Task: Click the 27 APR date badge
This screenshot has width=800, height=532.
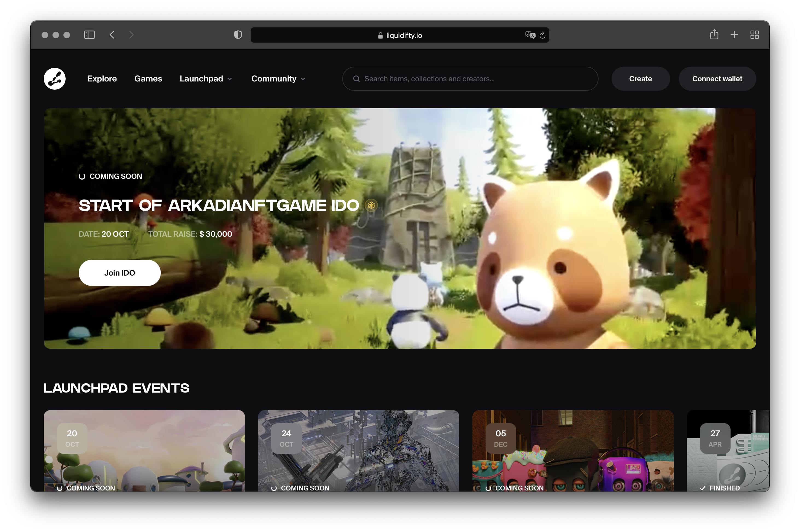Action: click(715, 438)
